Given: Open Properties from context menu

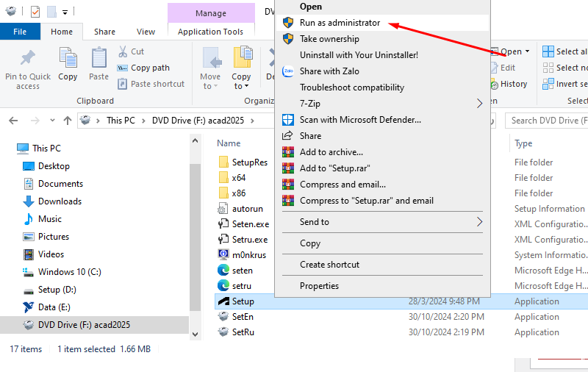Looking at the screenshot, I should (319, 286).
